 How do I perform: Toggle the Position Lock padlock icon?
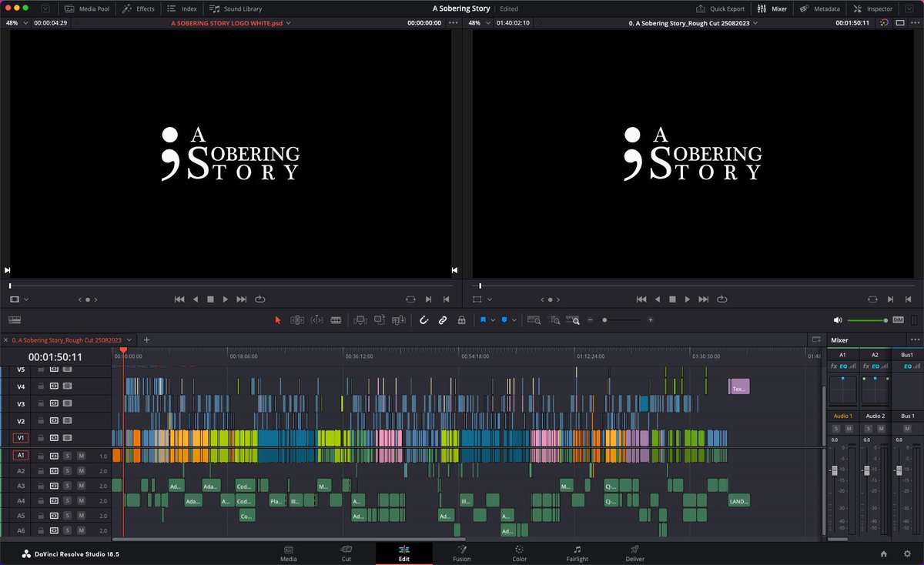pyautogui.click(x=461, y=320)
